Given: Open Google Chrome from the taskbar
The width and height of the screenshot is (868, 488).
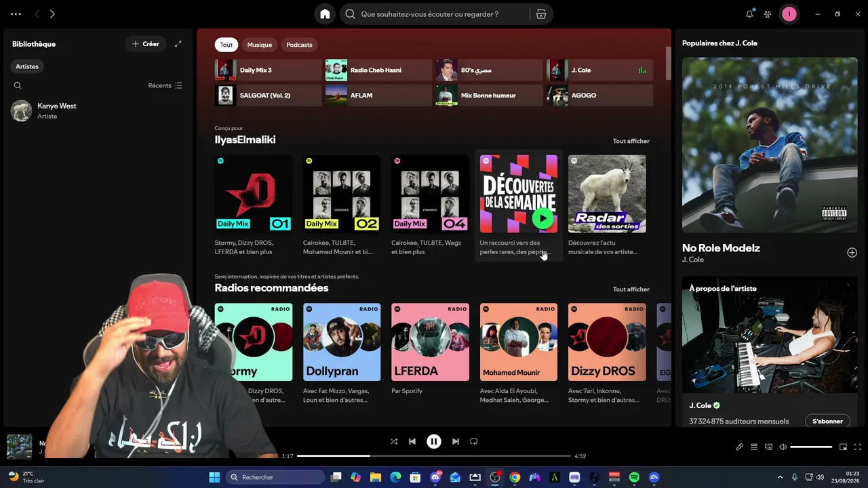Looking at the screenshot, I should pos(515,477).
